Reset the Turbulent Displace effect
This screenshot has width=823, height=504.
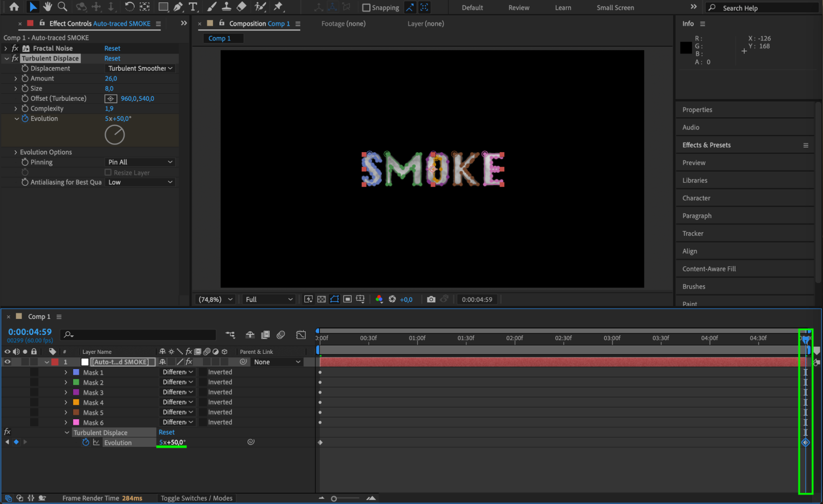pos(112,58)
